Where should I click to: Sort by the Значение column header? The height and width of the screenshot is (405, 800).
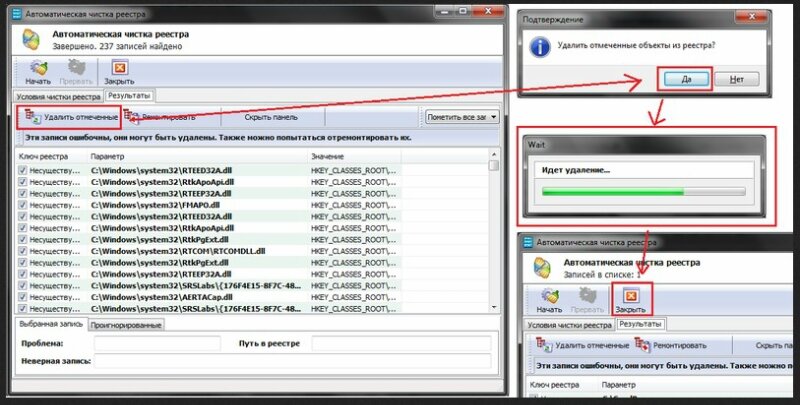coord(355,156)
